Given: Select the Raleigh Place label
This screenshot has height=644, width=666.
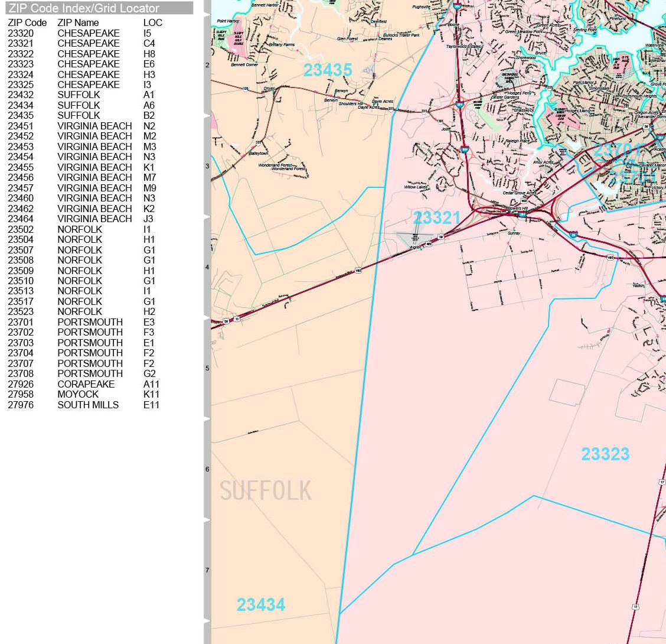Looking at the screenshot, I should click(518, 141).
